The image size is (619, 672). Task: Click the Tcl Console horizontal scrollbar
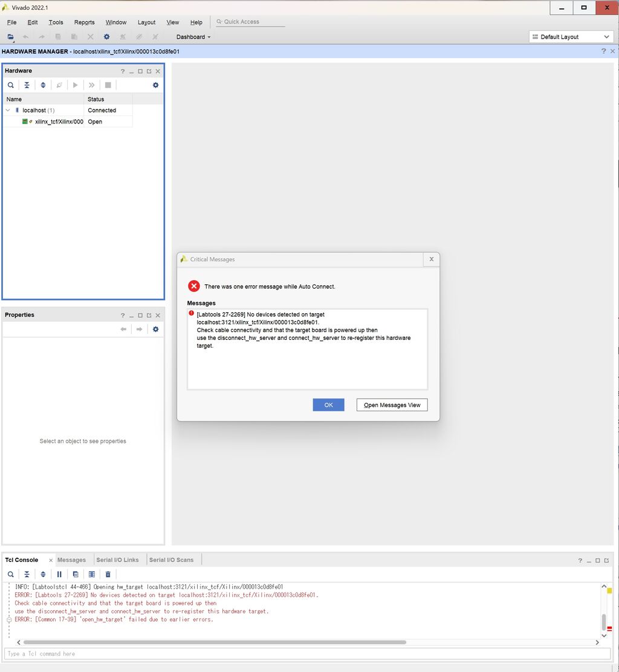pyautogui.click(x=215, y=642)
